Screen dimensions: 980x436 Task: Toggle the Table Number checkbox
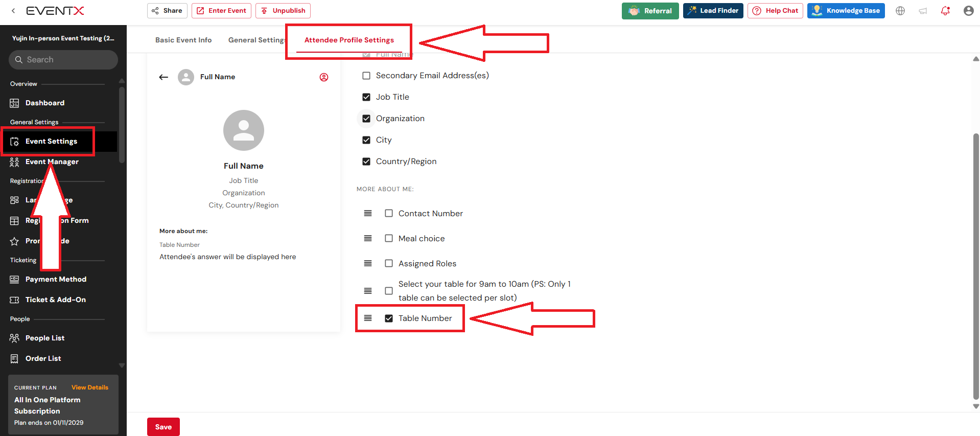(x=389, y=318)
